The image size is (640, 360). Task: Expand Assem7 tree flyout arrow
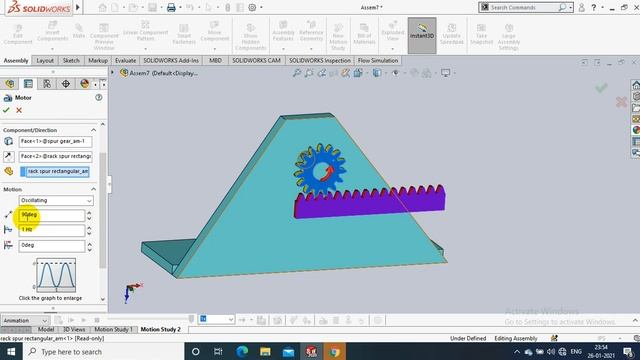pos(113,73)
